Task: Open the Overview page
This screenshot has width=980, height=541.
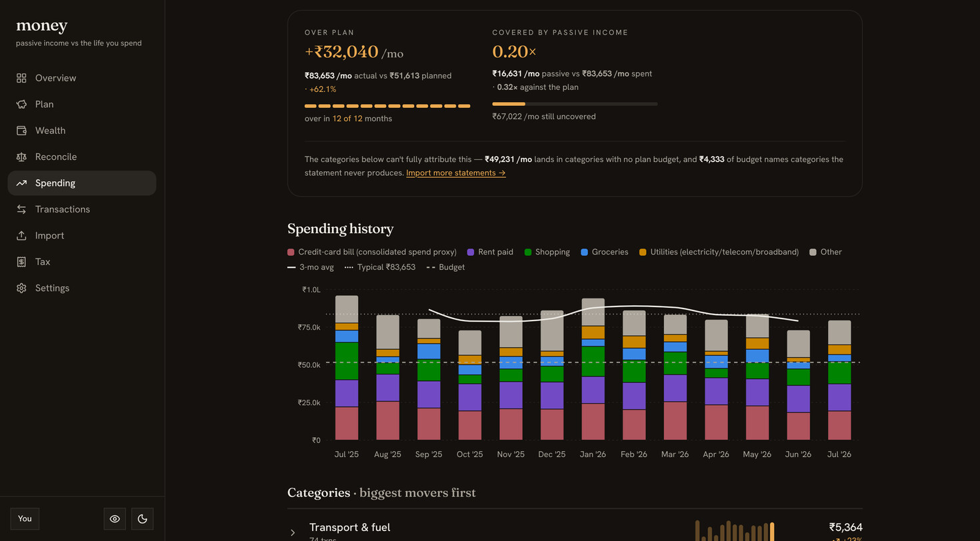Action: point(82,78)
